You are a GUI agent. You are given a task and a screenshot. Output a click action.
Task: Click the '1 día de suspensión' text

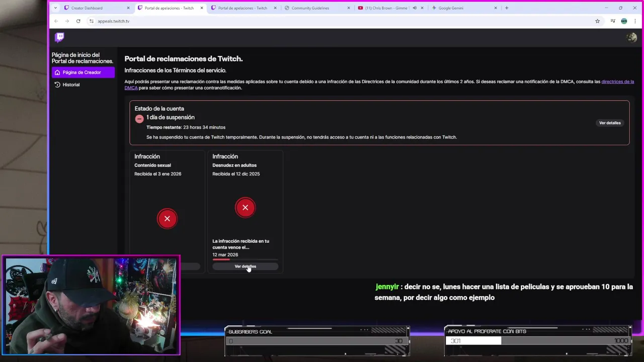[x=171, y=117]
